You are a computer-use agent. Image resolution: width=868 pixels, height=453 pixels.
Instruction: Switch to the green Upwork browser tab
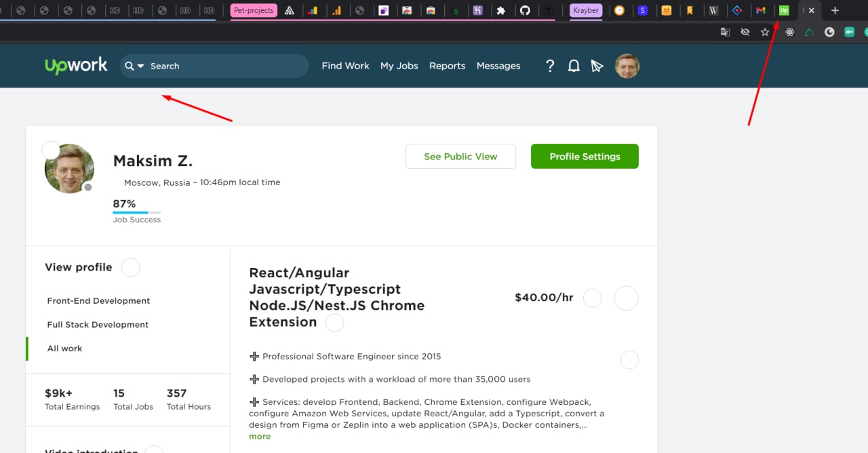[x=785, y=11]
